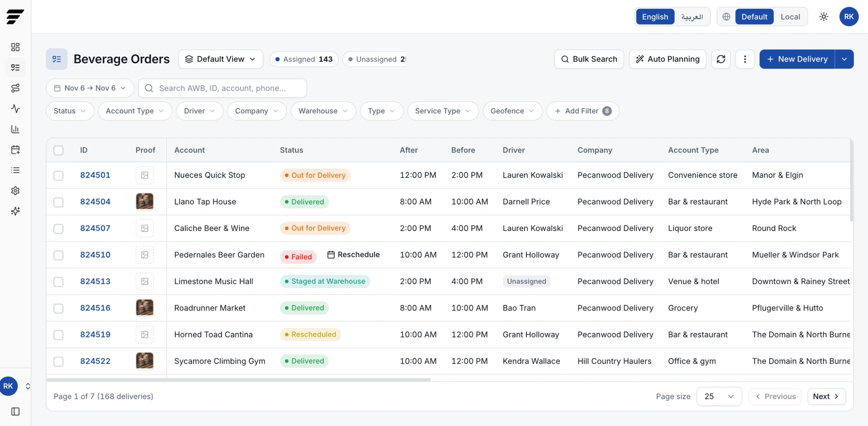Open the Account Type filter dropdown
Screen dimensions: 868x426
[135, 111]
